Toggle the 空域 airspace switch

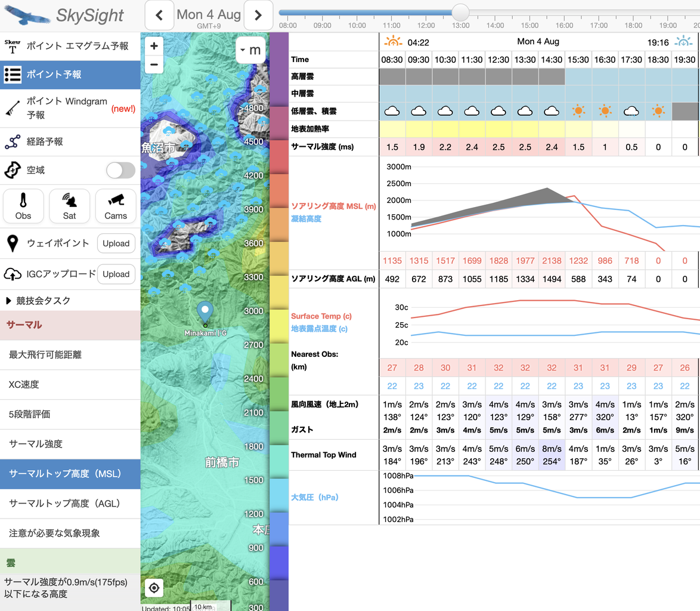click(x=120, y=170)
